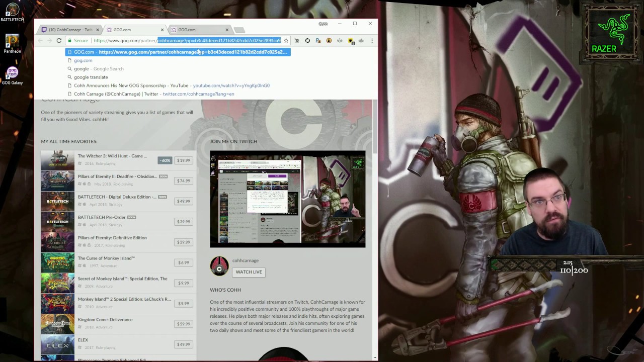The width and height of the screenshot is (644, 362).
Task: Click the first extension icon after the star
Action: point(297,41)
